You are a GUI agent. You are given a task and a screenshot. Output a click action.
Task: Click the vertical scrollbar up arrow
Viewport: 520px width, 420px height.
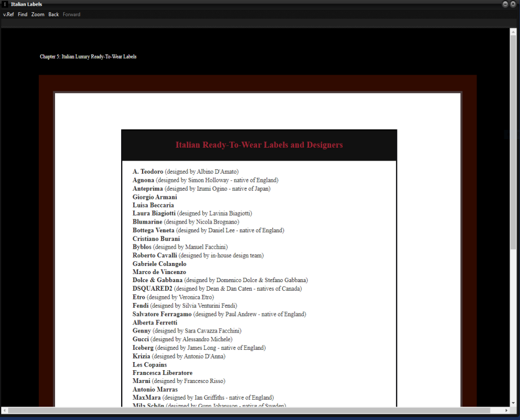513,32
